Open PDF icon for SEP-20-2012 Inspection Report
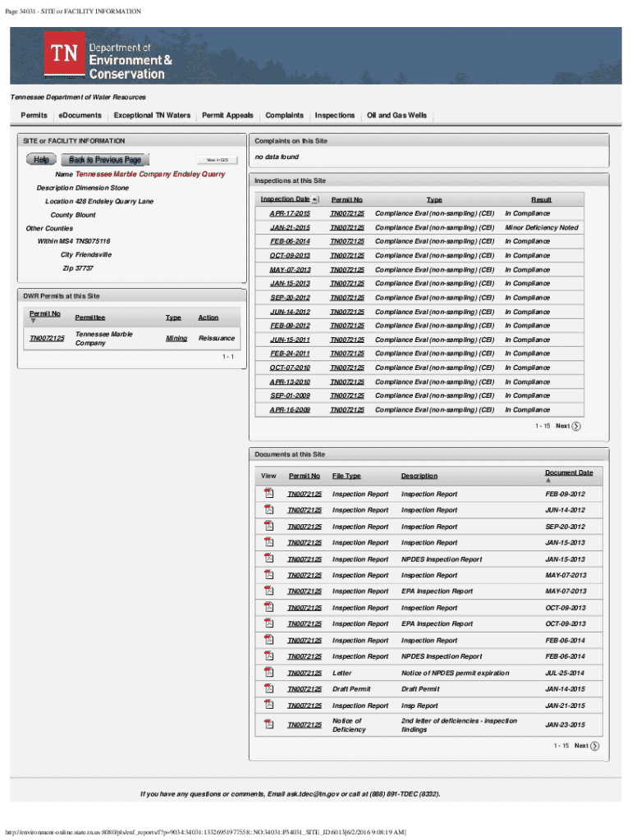The width and height of the screenshot is (632, 840). click(x=268, y=527)
